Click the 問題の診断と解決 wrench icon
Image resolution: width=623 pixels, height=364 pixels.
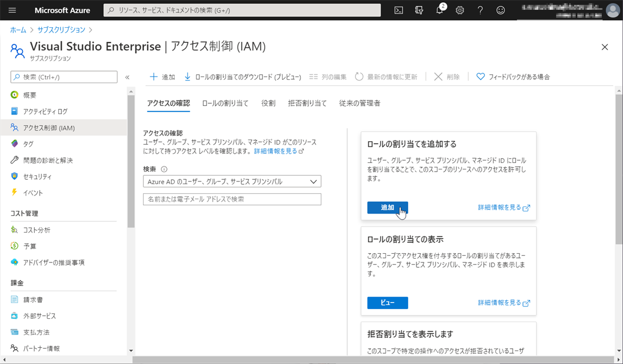(x=14, y=160)
